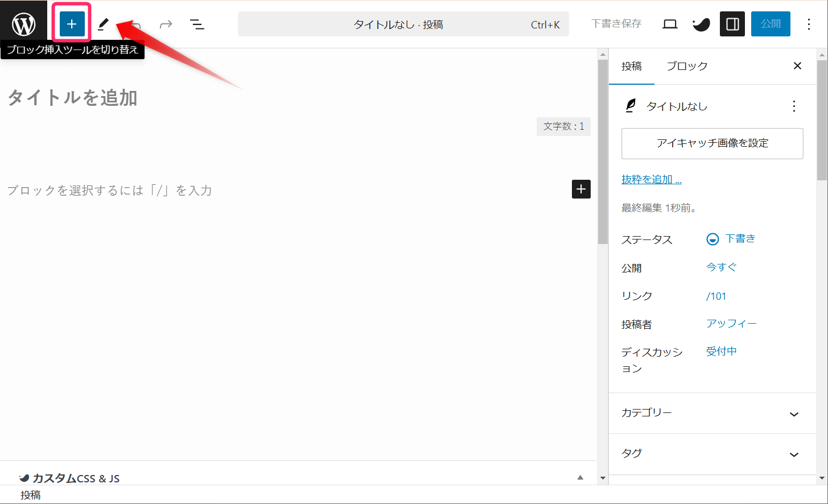Select the 投稿 tab in sidebar
Screen dimensions: 828x504
[631, 67]
